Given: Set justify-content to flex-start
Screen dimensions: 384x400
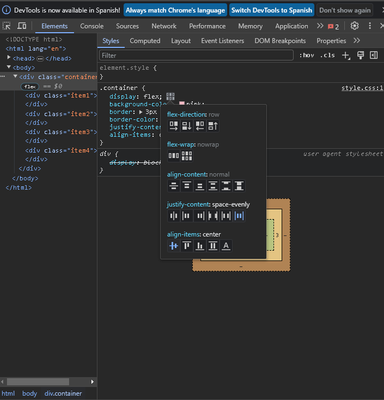Looking at the screenshot, I should [187, 216].
